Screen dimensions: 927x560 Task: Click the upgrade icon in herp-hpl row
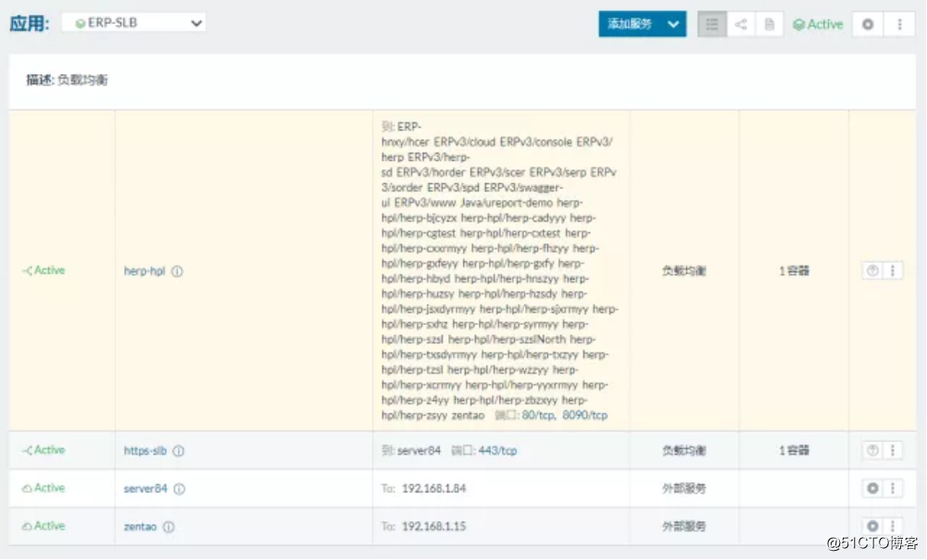pos(872,270)
